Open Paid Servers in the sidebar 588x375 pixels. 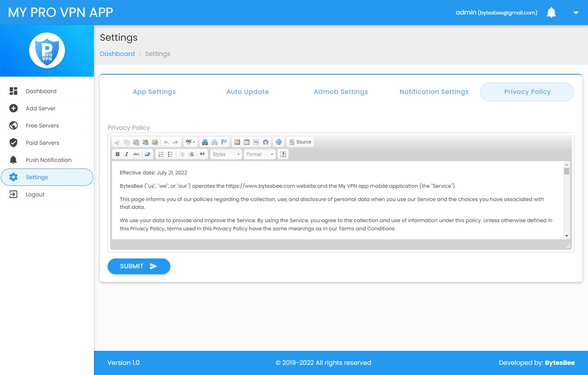pyautogui.click(x=47, y=143)
